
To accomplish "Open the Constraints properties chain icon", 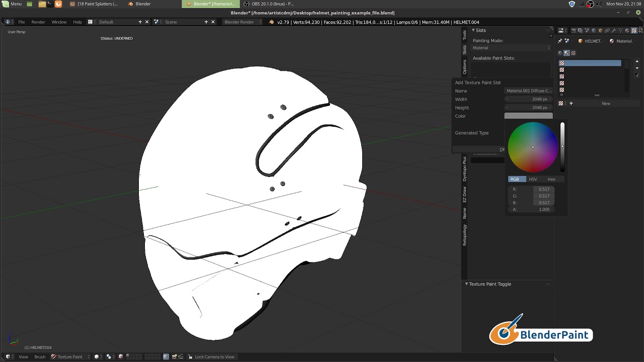I will tap(607, 31).
